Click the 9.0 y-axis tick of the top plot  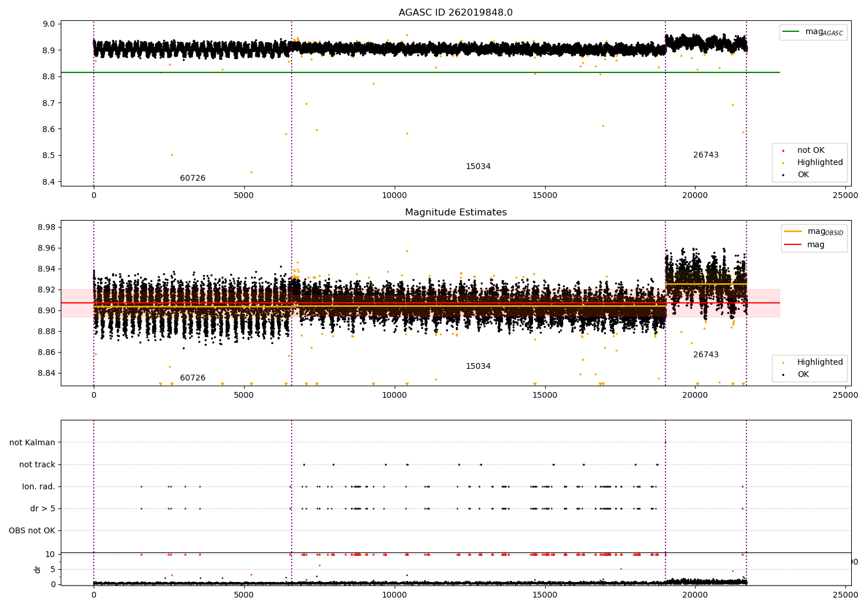(x=49, y=24)
